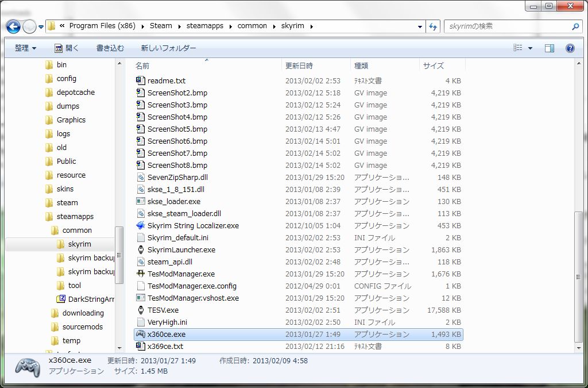Select the depotcache folder in tree
The image size is (588, 388).
point(70,93)
